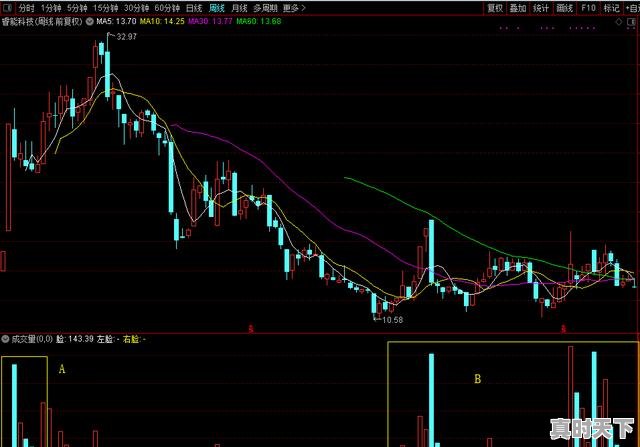Screen dimensions: 640x447
Task: Click the 32.97 peak price label
Action: click(126, 37)
